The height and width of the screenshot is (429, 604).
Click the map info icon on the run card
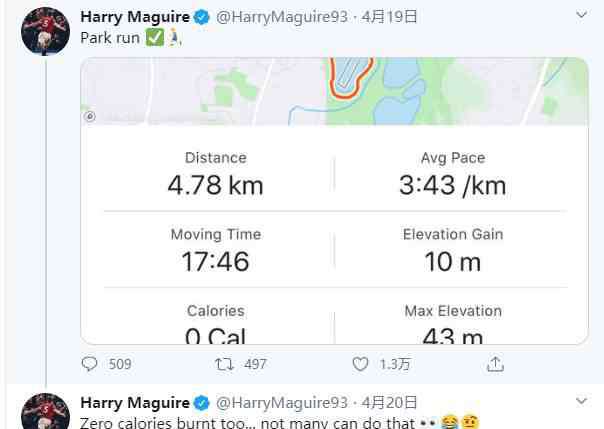tap(90, 116)
